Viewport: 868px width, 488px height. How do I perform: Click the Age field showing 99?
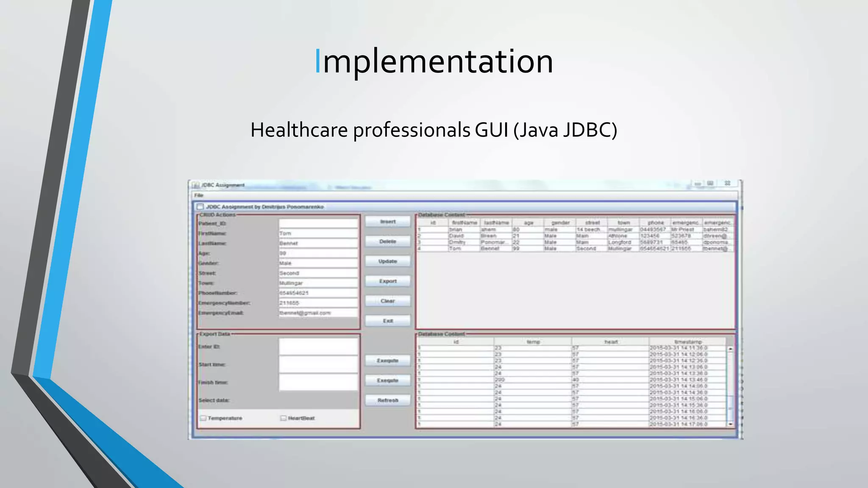coord(318,253)
